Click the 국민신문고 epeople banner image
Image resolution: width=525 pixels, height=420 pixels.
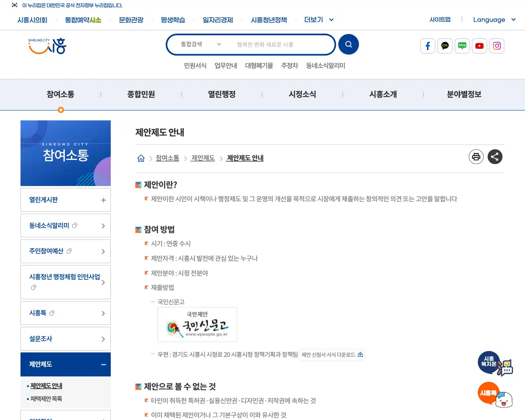point(197,324)
